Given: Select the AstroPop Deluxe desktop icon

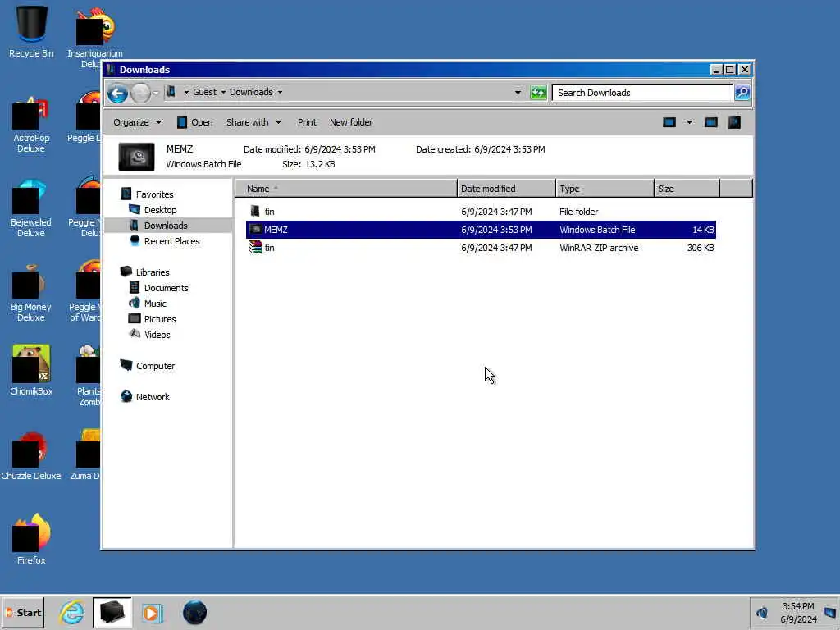Looking at the screenshot, I should pyautogui.click(x=31, y=126).
